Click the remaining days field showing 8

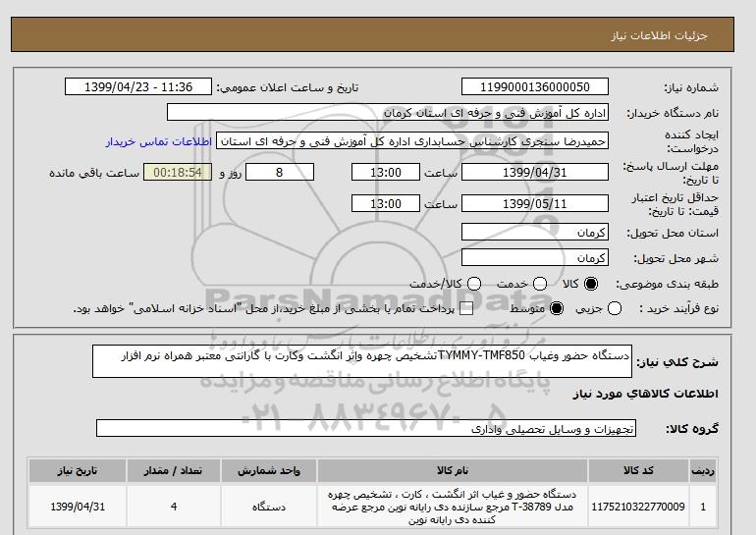point(280,172)
